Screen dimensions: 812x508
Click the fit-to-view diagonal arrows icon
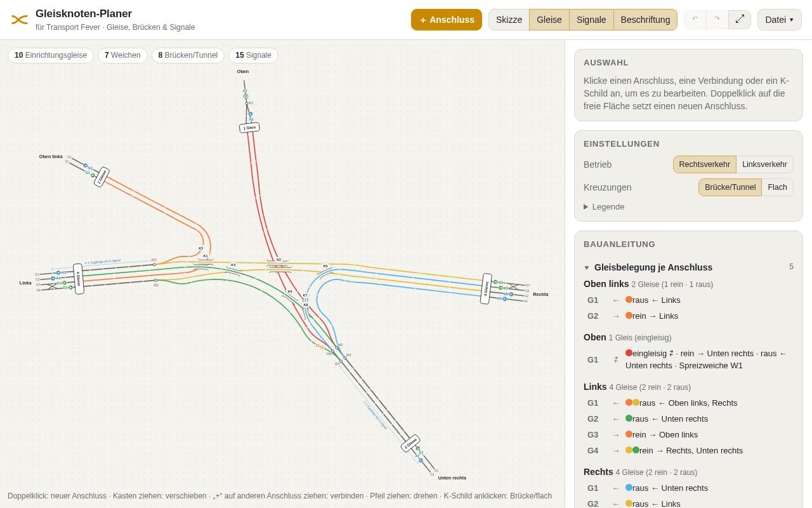pos(740,20)
